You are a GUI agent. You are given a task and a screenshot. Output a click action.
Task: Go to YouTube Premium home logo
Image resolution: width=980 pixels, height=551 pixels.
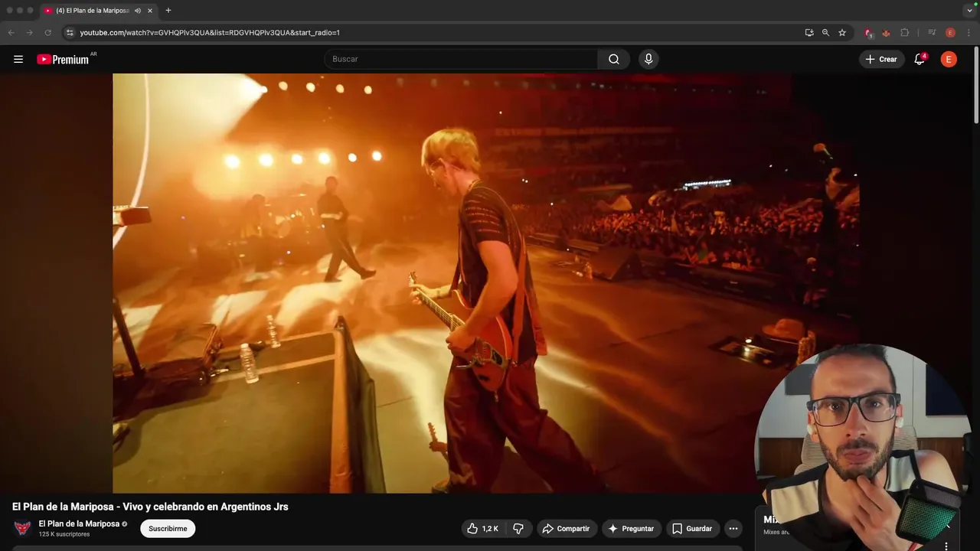[x=64, y=59]
